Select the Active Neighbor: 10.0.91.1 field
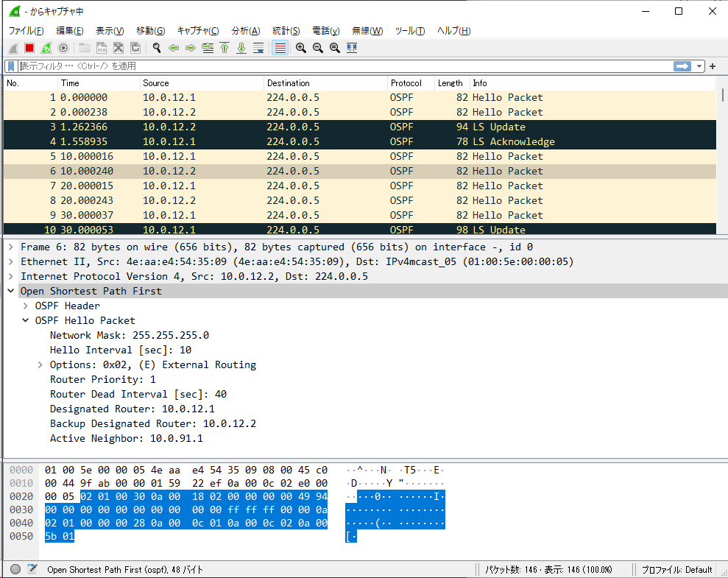Viewport: 728px width, 578px height. pos(127,439)
